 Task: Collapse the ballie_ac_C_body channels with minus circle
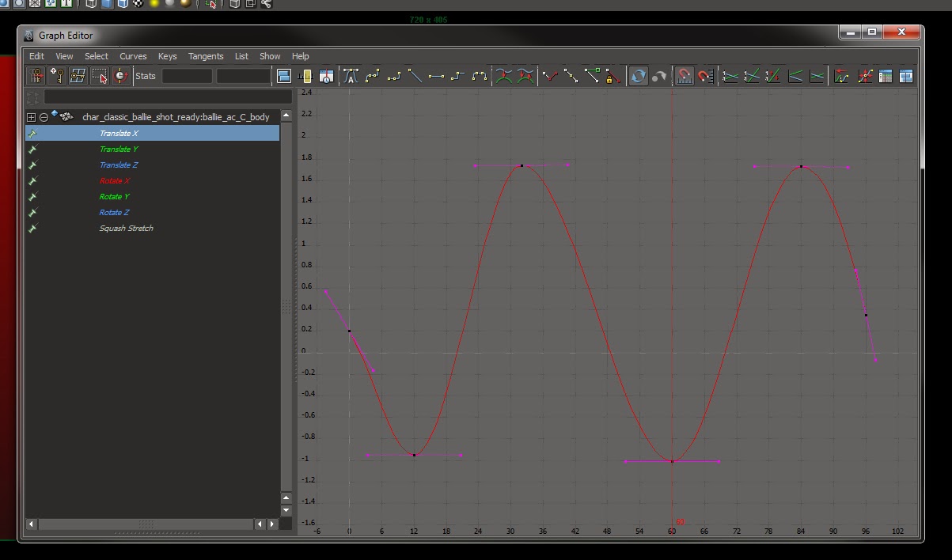[x=44, y=117]
